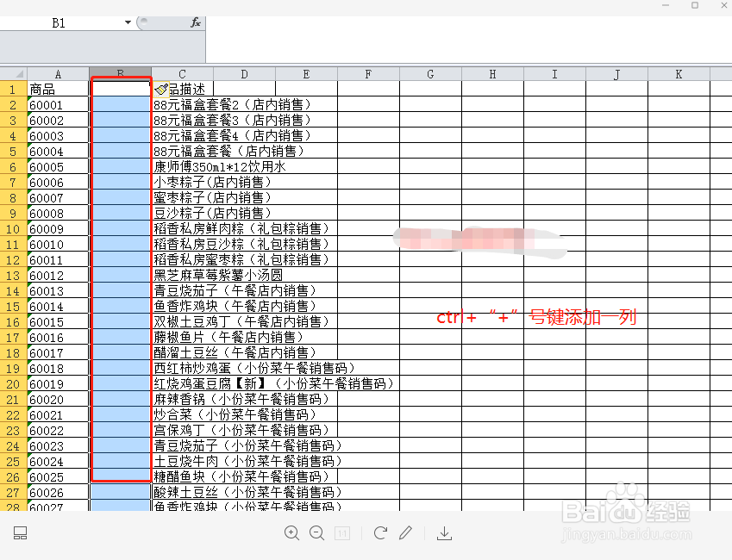Screen dimensions: 732x560
Task: Click cell 88元福盒套餐4（店内销售）
Action: pos(232,136)
